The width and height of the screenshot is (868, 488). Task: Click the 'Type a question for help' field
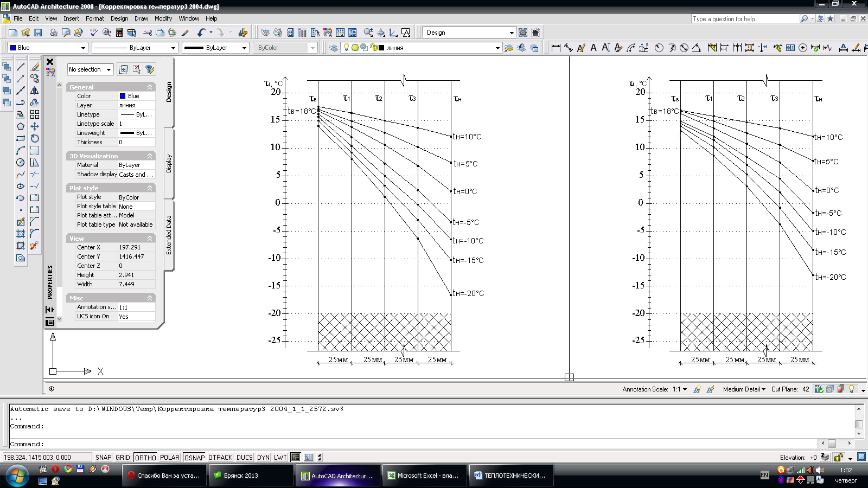click(x=745, y=18)
